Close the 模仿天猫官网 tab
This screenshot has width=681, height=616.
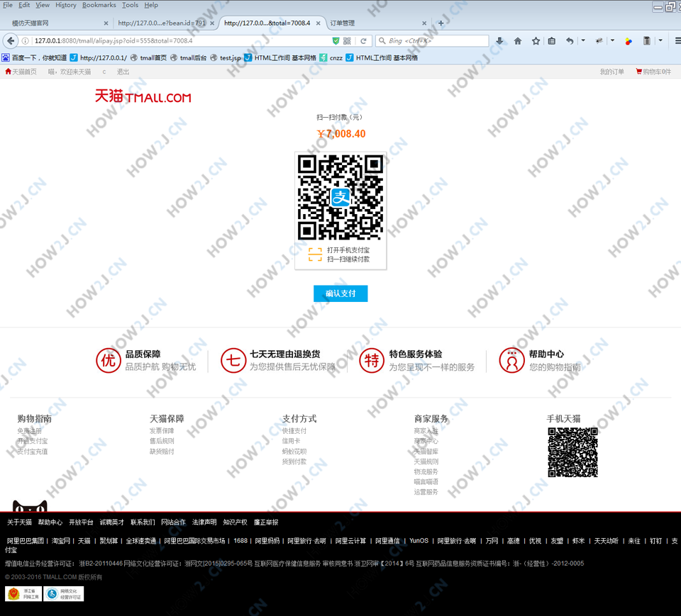coord(106,23)
